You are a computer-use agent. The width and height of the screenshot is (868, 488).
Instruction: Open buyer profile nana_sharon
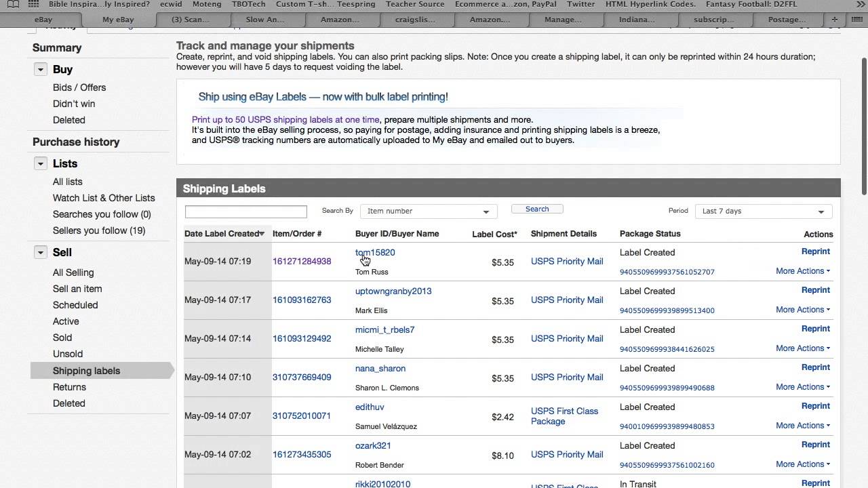click(380, 369)
